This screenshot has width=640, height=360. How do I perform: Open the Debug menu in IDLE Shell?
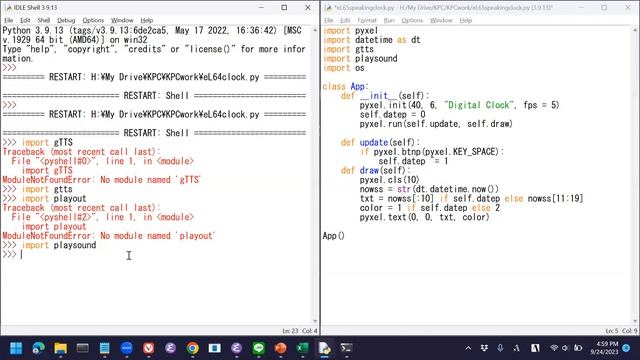(66, 20)
